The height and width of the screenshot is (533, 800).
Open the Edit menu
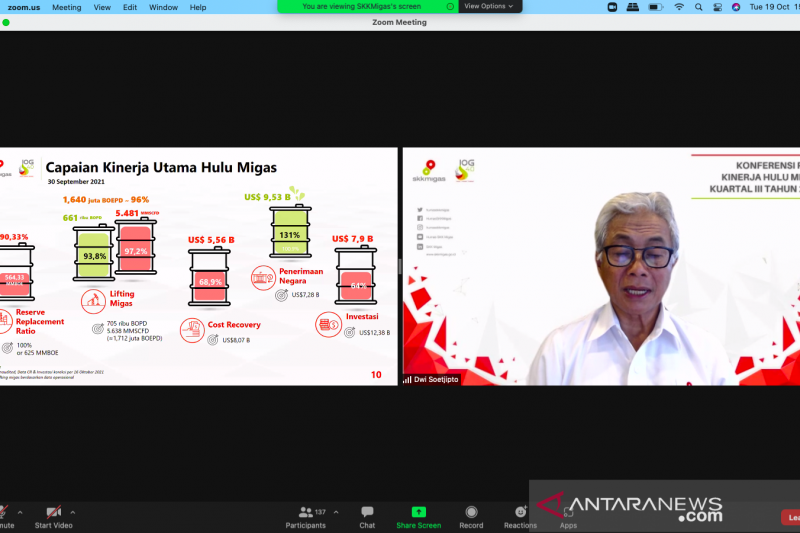tap(130, 7)
